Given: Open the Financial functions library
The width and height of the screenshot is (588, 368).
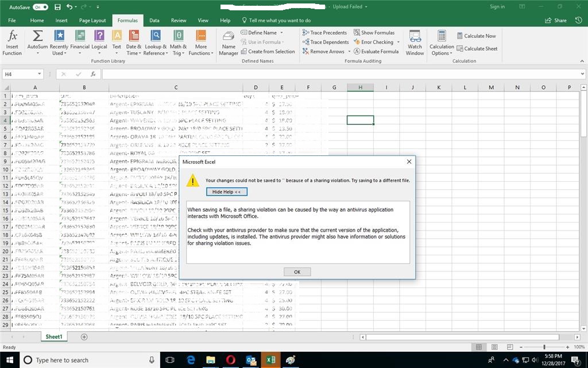Looking at the screenshot, I should 79,43.
